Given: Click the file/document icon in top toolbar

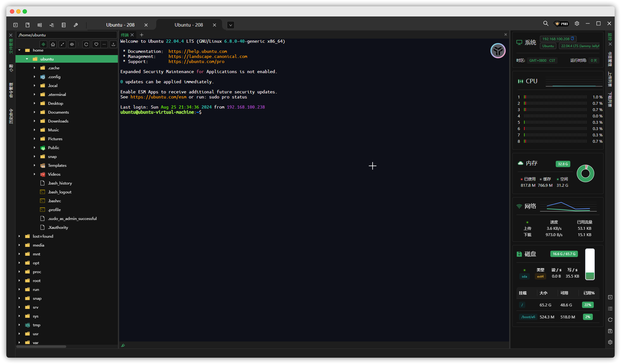Looking at the screenshot, I should pos(28,25).
